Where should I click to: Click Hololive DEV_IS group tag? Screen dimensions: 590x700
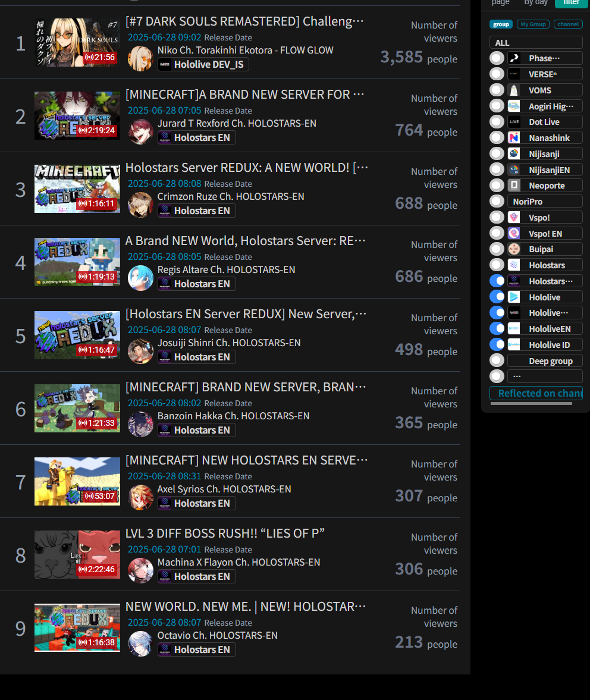203,64
